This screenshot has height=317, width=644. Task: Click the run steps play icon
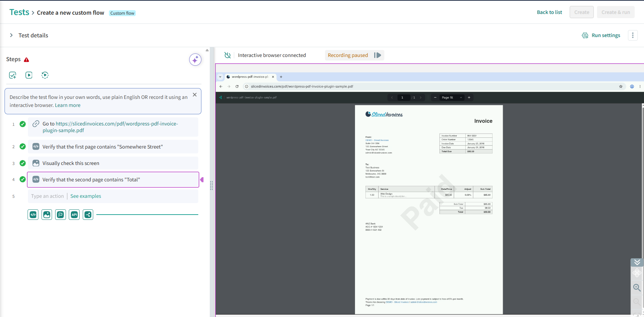tap(29, 75)
